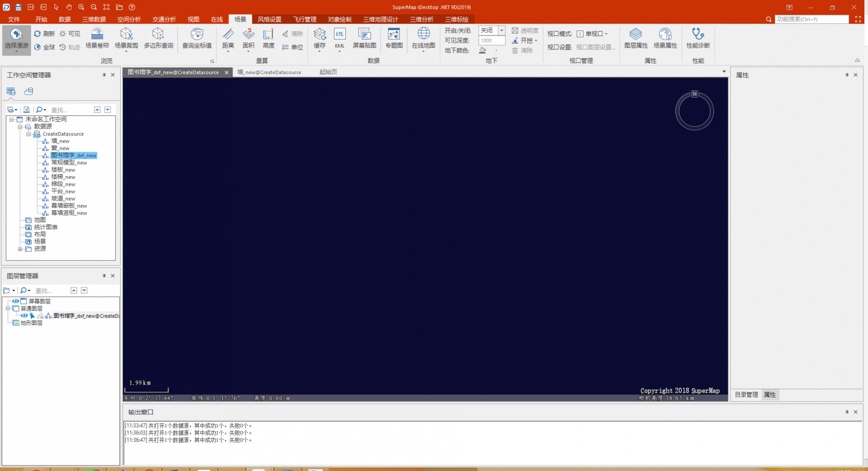
Task: Open the performance diagnostics tool
Action: [x=698, y=38]
